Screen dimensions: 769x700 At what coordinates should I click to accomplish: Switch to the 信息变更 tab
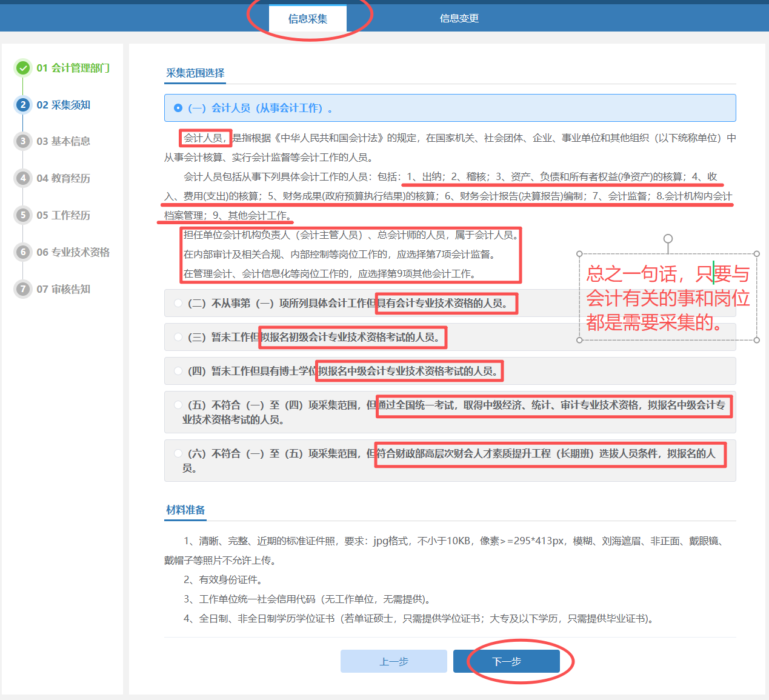[459, 19]
